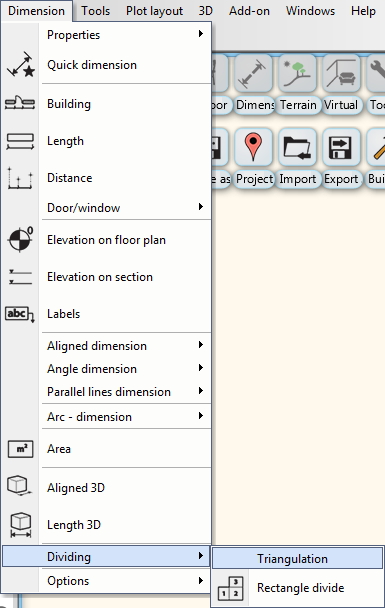The height and width of the screenshot is (608, 385).
Task: Expand the Options submenu arrow
Action: pos(200,580)
